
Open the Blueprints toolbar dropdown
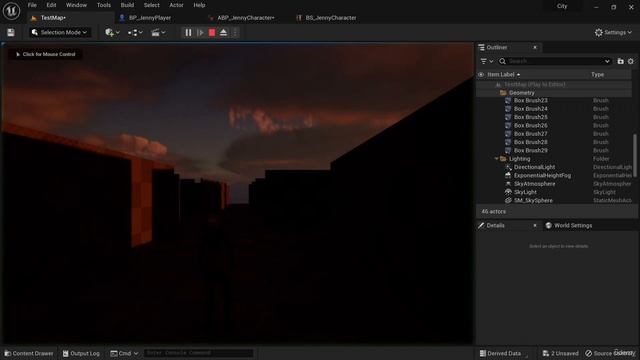[x=135, y=32]
